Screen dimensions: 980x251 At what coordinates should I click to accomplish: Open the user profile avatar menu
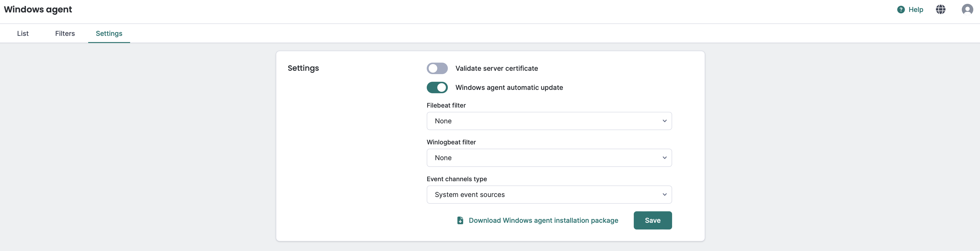pyautogui.click(x=967, y=10)
